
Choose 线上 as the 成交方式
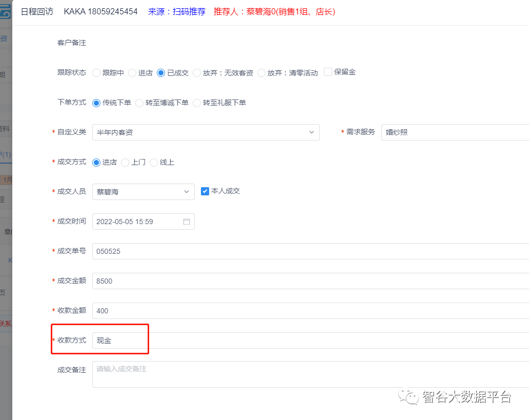pyautogui.click(x=153, y=162)
